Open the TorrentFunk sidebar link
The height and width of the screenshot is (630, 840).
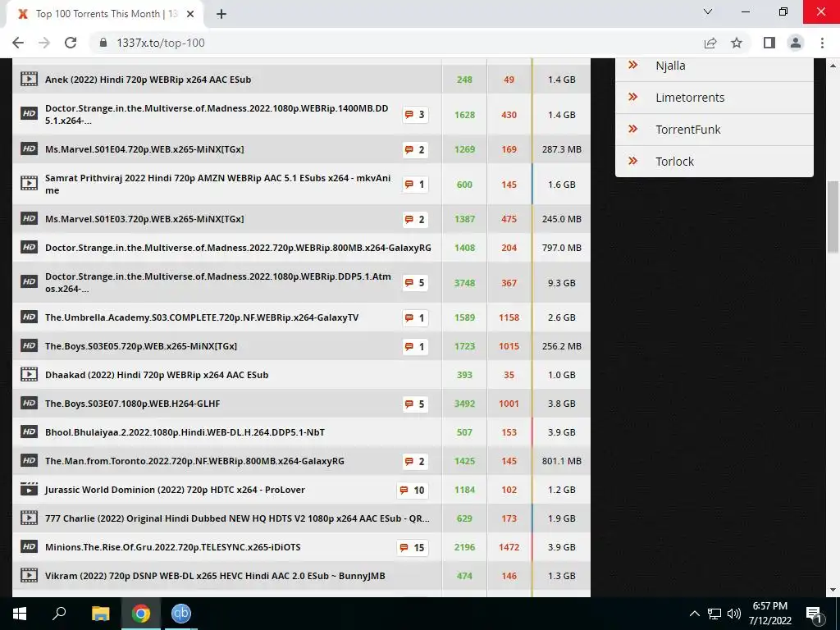point(688,129)
